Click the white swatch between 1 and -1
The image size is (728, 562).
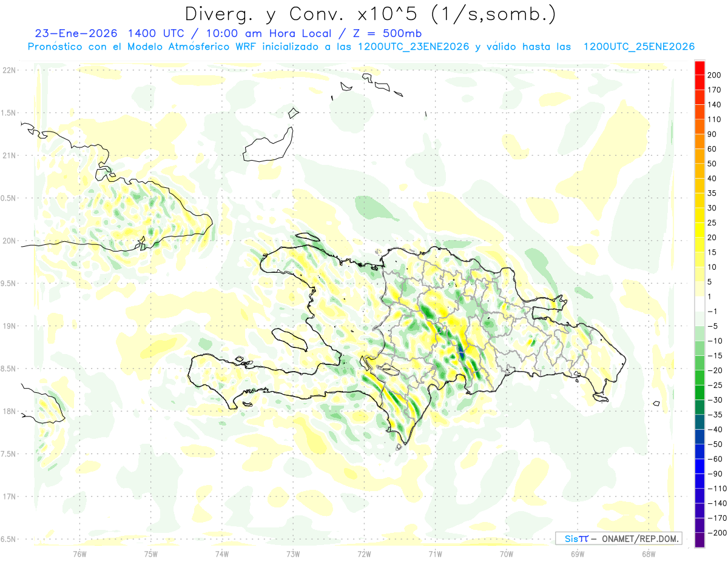pos(699,304)
